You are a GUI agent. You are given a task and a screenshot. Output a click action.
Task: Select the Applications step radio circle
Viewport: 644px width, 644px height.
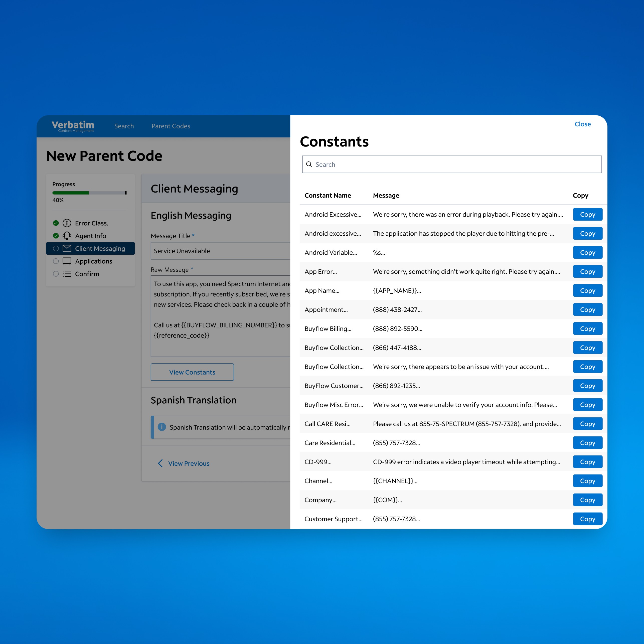[x=56, y=261]
